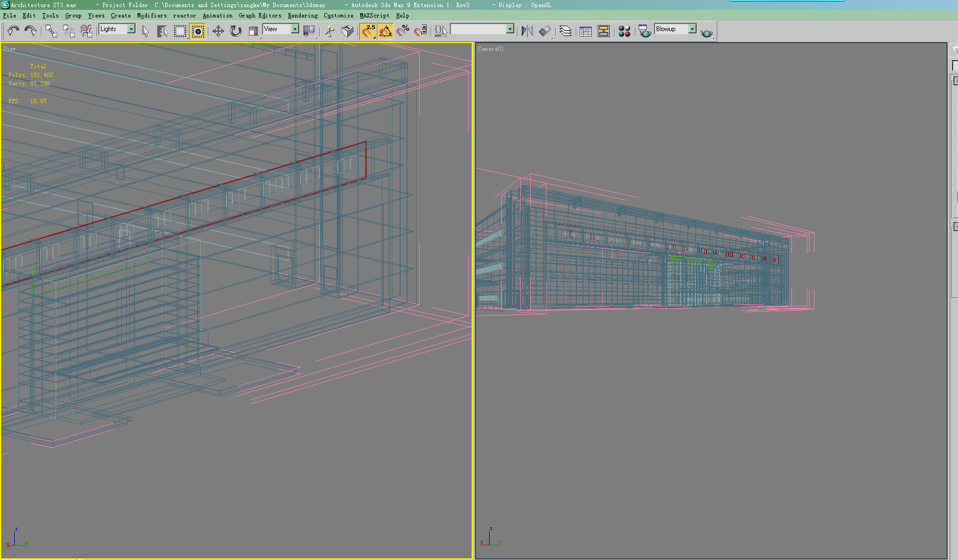Open the Material Editor
The image size is (958, 560).
[624, 31]
